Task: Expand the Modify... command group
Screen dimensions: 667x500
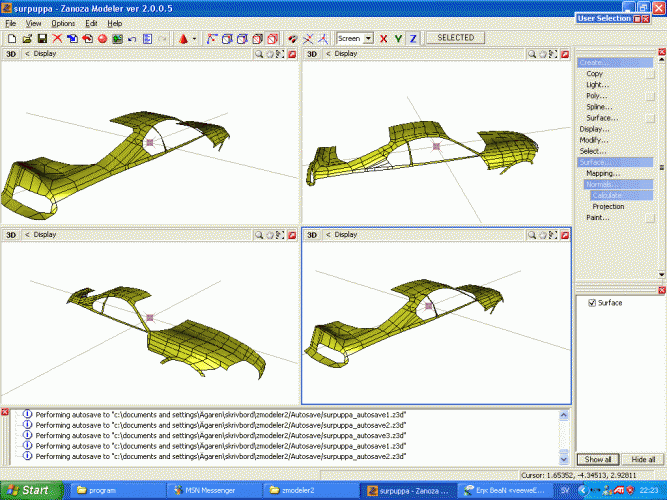Action: point(594,140)
